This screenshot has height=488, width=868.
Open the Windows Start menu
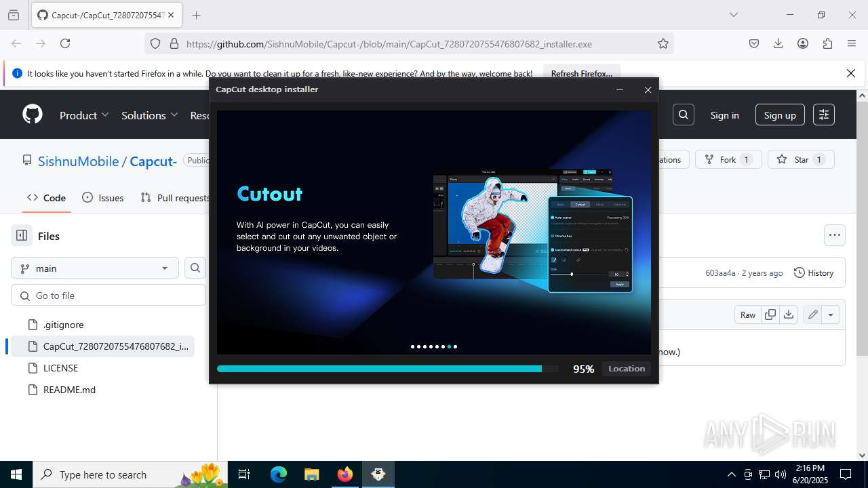(16, 474)
